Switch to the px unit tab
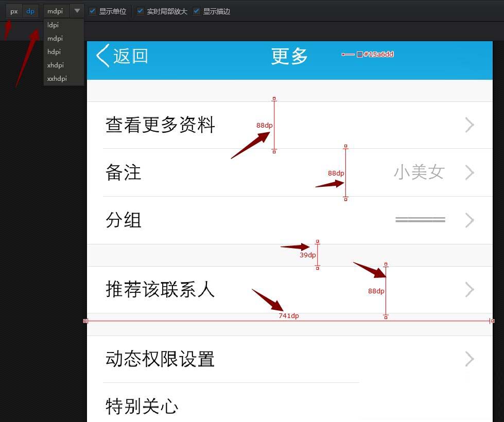 (13, 11)
